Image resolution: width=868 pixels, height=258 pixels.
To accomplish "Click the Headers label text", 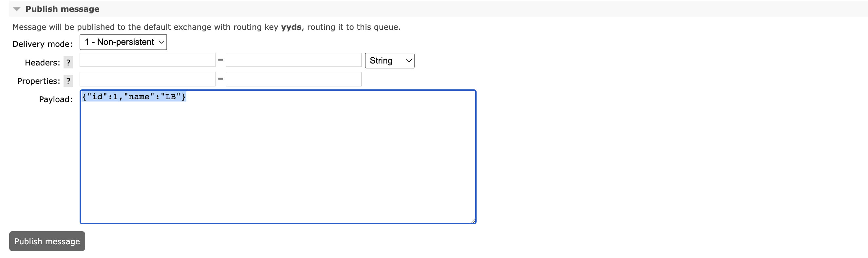I will pos(42,63).
